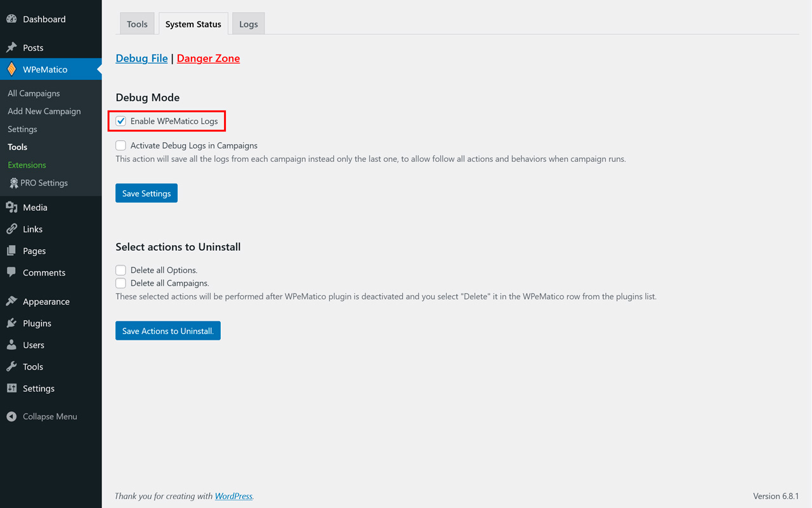
Task: Open the Media menu label
Action: (35, 208)
